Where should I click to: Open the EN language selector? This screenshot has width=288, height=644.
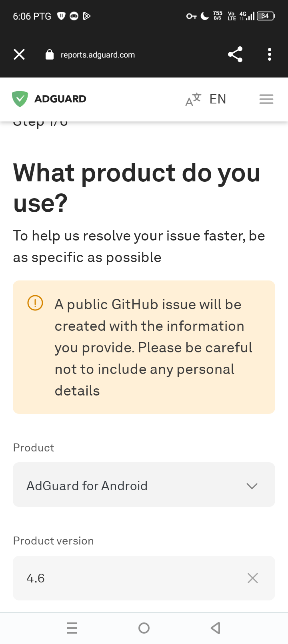coord(218,99)
